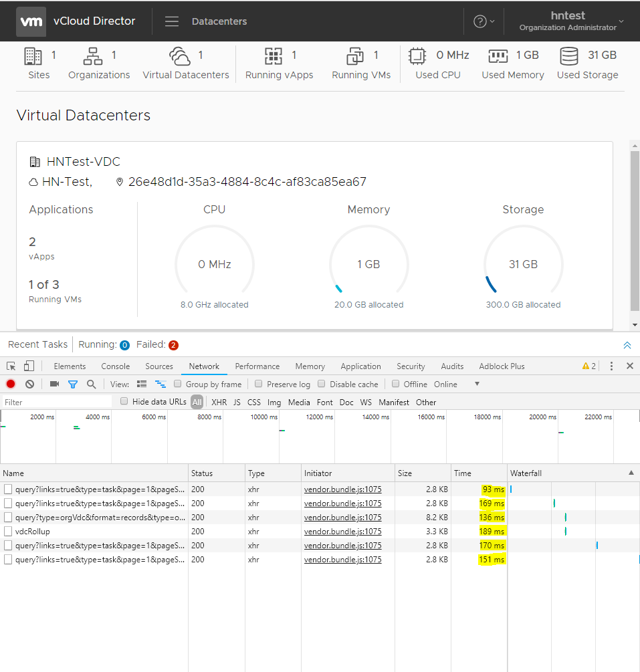Image resolution: width=640 pixels, height=672 pixels.
Task: Open the Online throttling dropdown
Action: pos(457,384)
